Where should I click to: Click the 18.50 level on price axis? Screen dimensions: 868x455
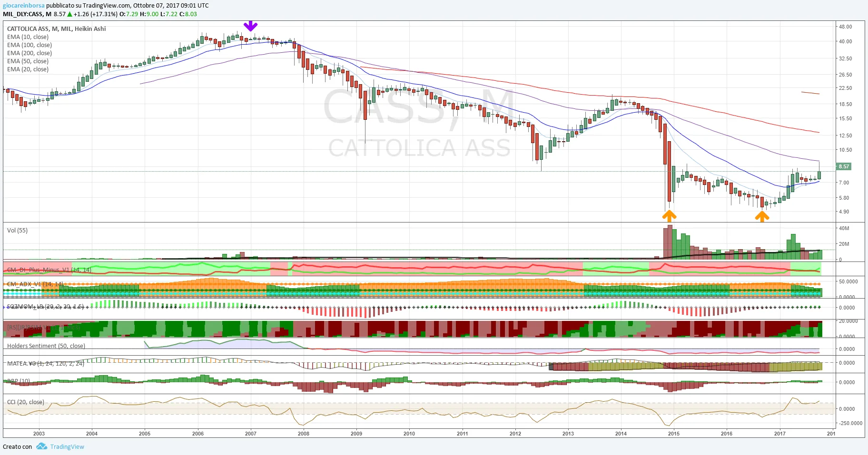click(x=846, y=104)
